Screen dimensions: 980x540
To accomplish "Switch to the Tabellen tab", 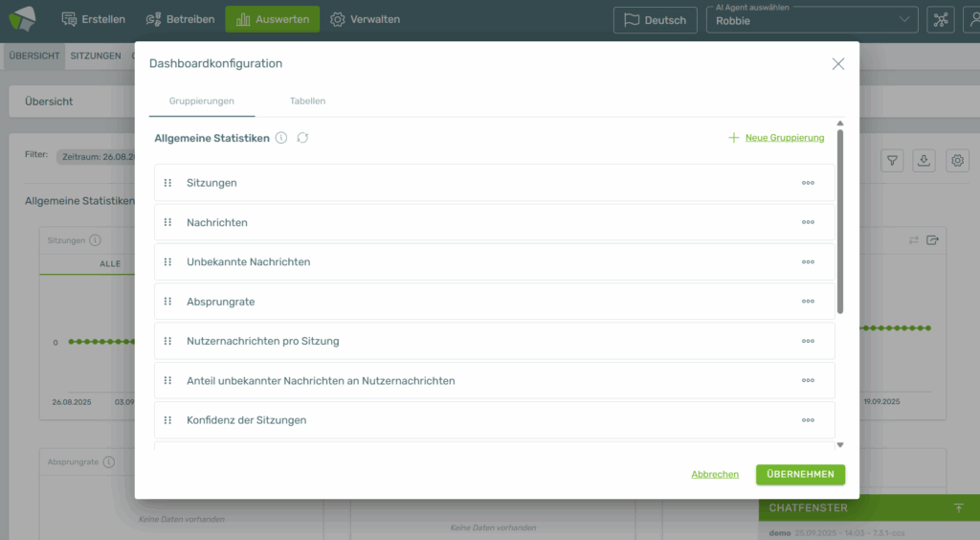I will tap(307, 101).
